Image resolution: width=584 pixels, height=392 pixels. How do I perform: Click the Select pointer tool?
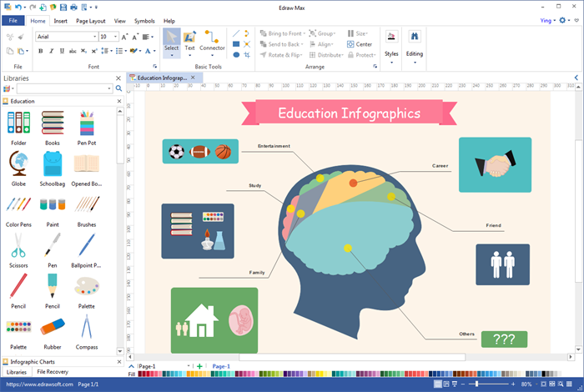click(171, 40)
